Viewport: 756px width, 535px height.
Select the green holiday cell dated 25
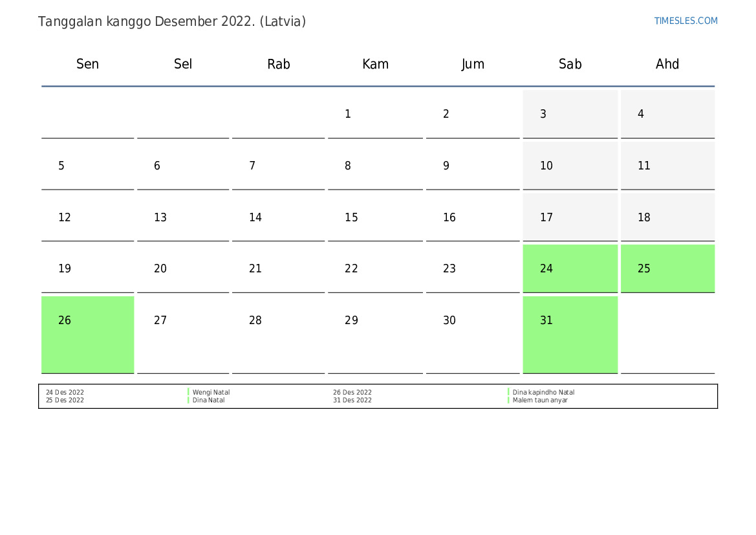667,268
